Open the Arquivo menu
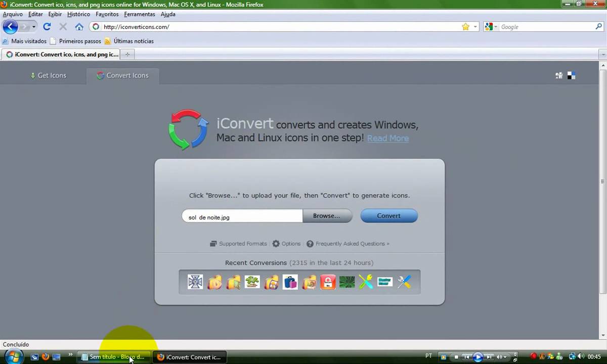Image resolution: width=607 pixels, height=364 pixels. coord(13,14)
